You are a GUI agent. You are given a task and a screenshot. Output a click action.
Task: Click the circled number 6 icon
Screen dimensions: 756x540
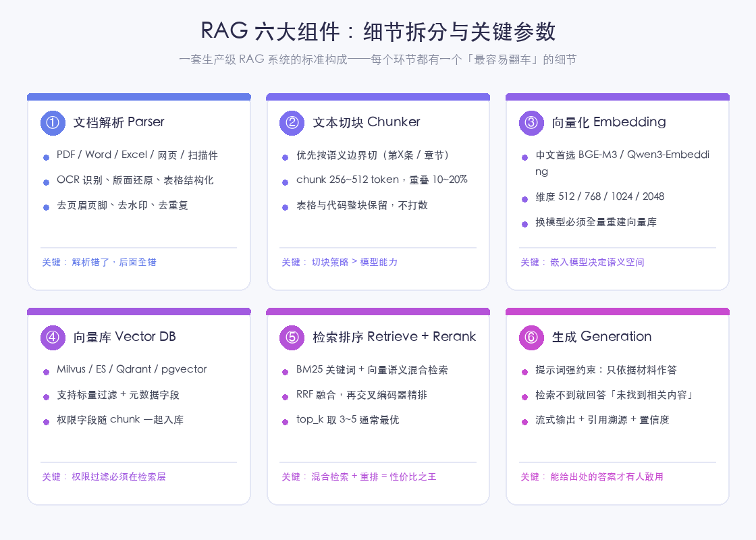(531, 337)
